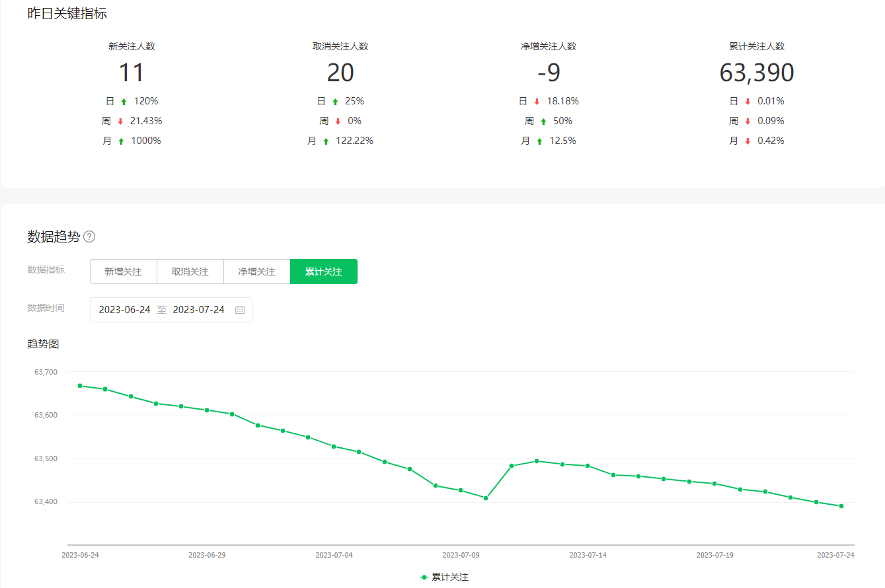Open the calendar icon in date field
This screenshot has width=885, height=588.
coord(240,310)
